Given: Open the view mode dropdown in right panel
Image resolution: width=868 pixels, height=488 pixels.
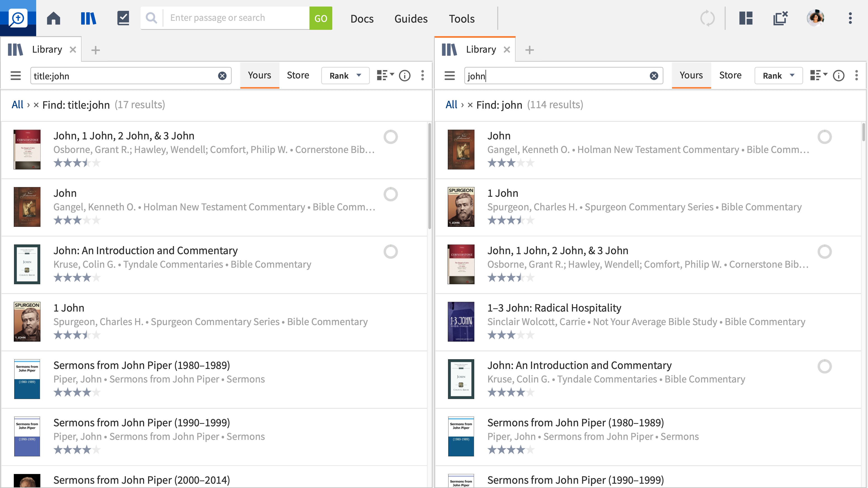Looking at the screenshot, I should click(818, 75).
